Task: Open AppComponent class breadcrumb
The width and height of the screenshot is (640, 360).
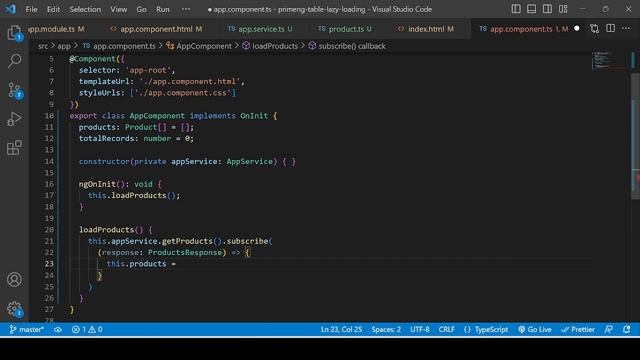Action: coord(199,46)
